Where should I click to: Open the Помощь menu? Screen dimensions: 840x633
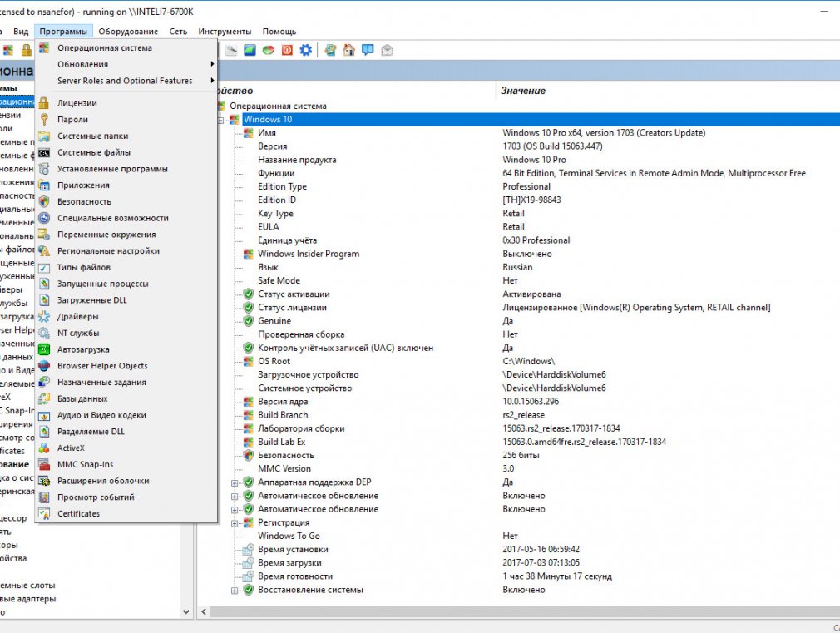point(279,32)
